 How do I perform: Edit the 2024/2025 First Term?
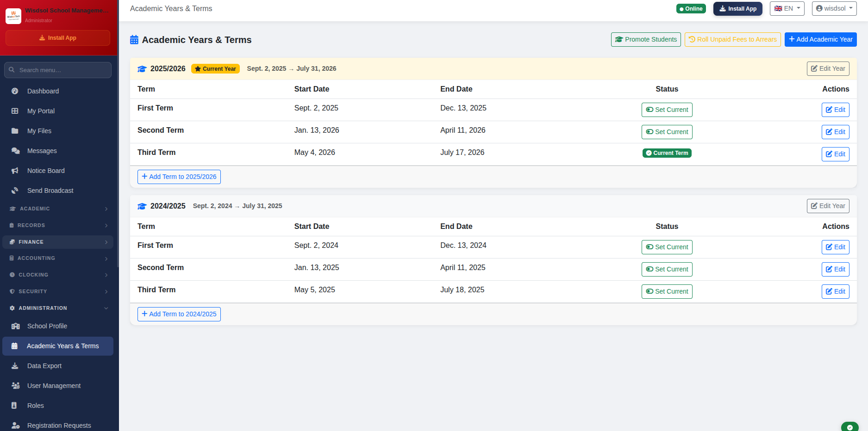click(x=835, y=247)
